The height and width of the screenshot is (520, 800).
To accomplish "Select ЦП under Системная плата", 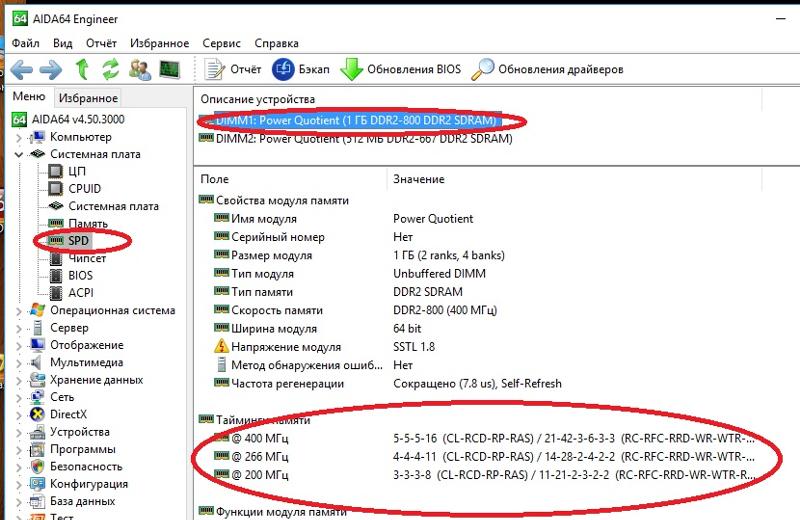I will (x=77, y=171).
